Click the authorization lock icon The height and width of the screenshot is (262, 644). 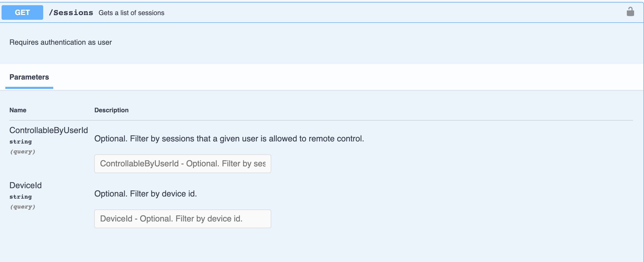pos(630,12)
